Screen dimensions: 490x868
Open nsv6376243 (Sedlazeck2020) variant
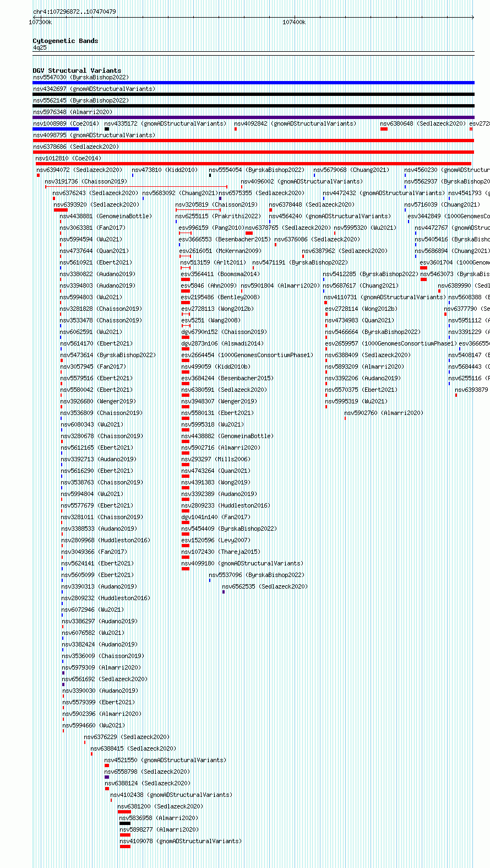tap(95, 193)
